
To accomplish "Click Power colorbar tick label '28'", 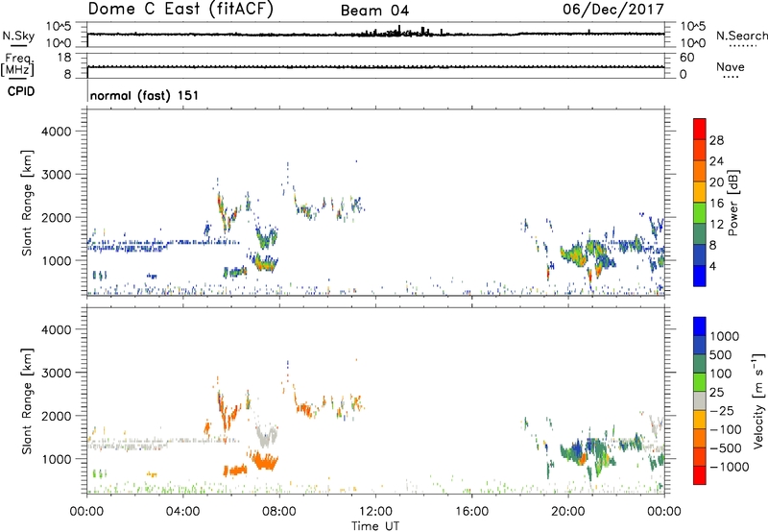I will pyautogui.click(x=716, y=140).
